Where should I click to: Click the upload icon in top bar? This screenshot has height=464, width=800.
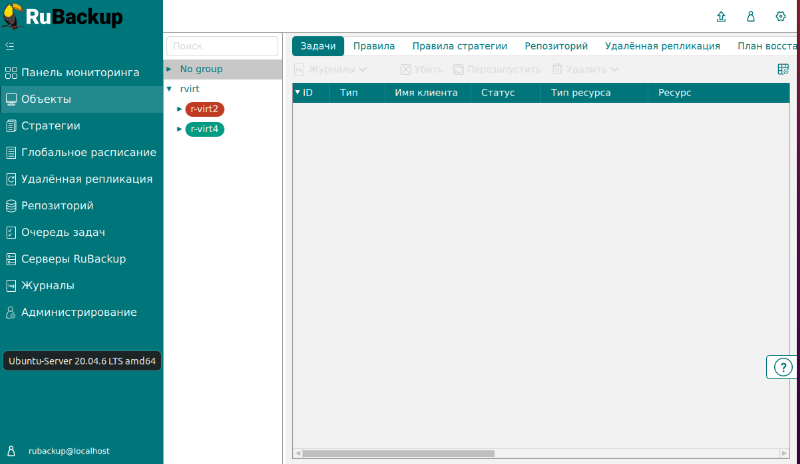pyautogui.click(x=722, y=17)
